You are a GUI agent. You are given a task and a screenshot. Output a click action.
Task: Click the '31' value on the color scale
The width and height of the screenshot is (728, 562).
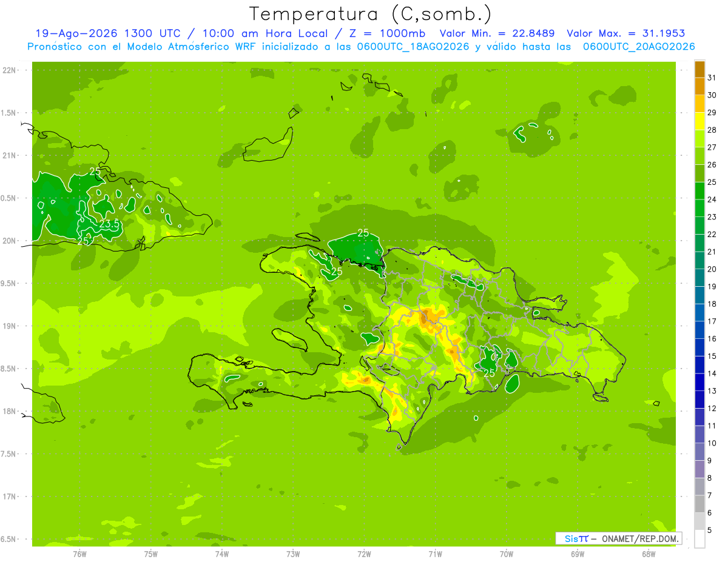[x=712, y=78]
